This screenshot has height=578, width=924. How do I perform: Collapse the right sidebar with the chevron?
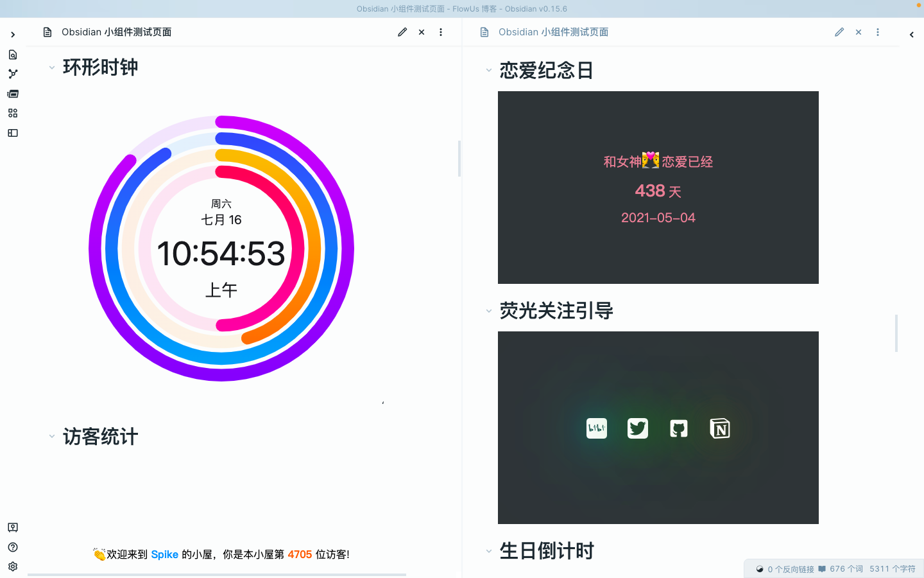point(911,35)
